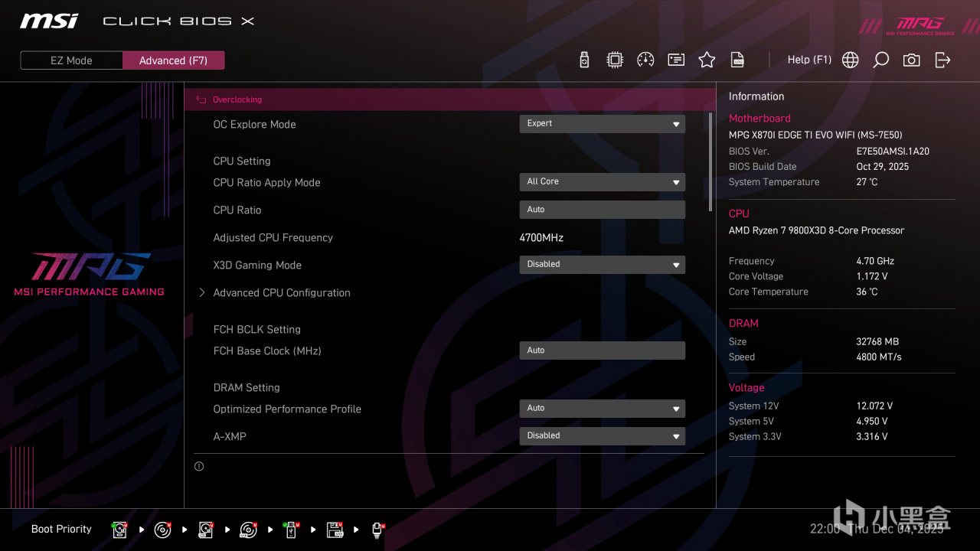
Task: Open the OC Explore Mode dropdown
Action: (603, 124)
